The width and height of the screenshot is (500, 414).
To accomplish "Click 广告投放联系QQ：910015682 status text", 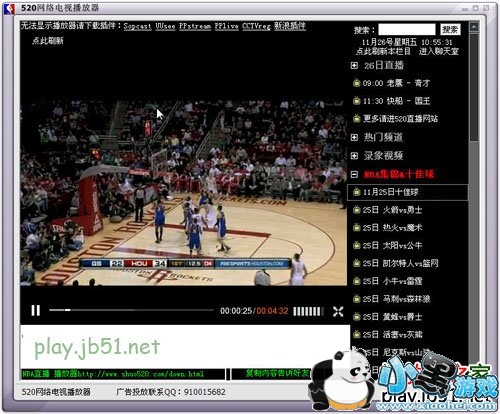I will pos(171,392).
